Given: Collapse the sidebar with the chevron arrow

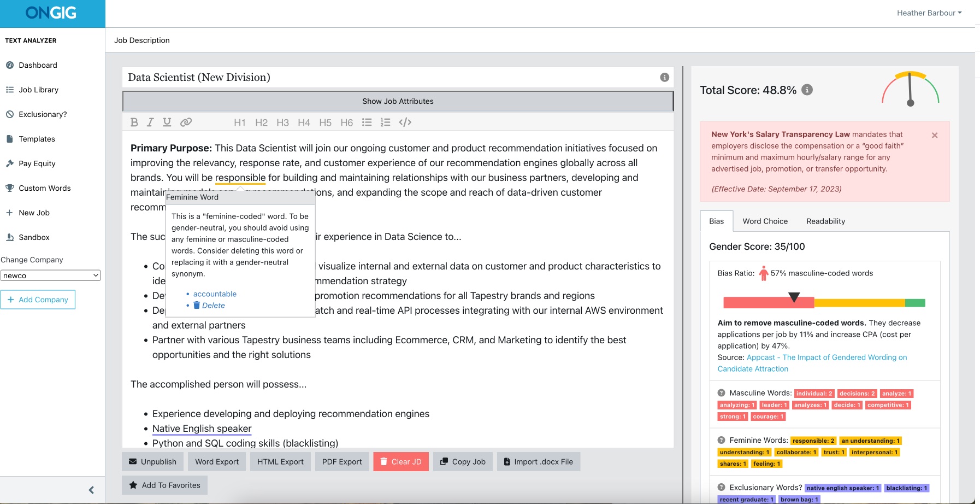Looking at the screenshot, I should tap(91, 490).
